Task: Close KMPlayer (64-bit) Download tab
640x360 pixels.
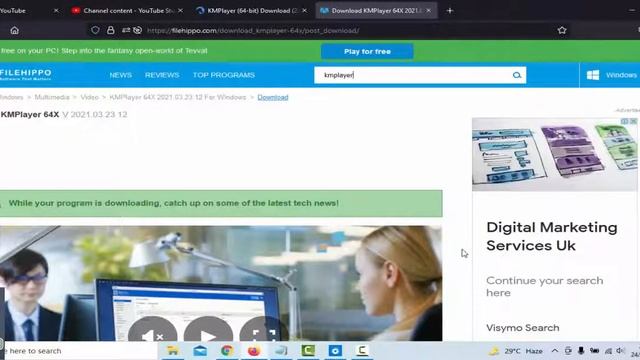Action: click(304, 11)
